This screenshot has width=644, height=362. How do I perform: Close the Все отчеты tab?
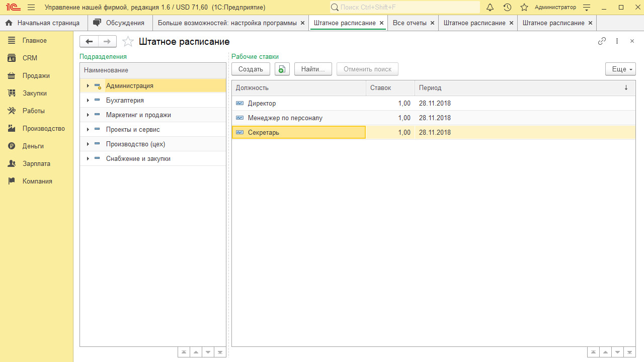(432, 23)
